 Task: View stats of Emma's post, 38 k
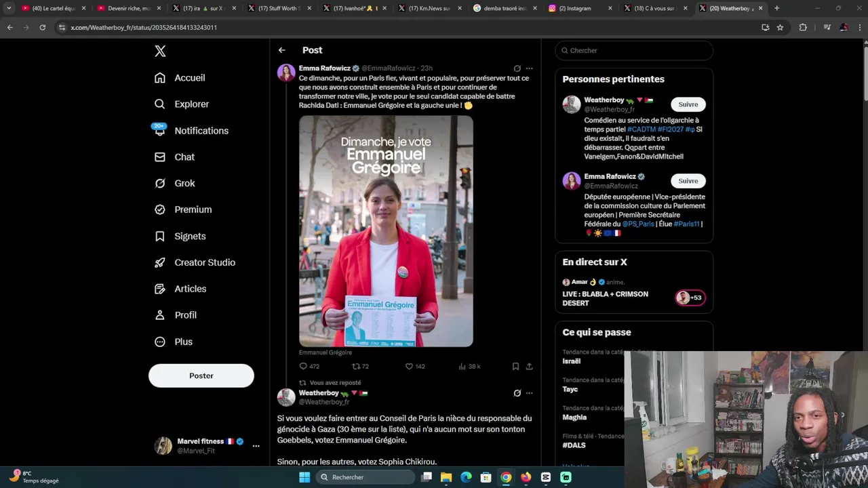point(469,367)
